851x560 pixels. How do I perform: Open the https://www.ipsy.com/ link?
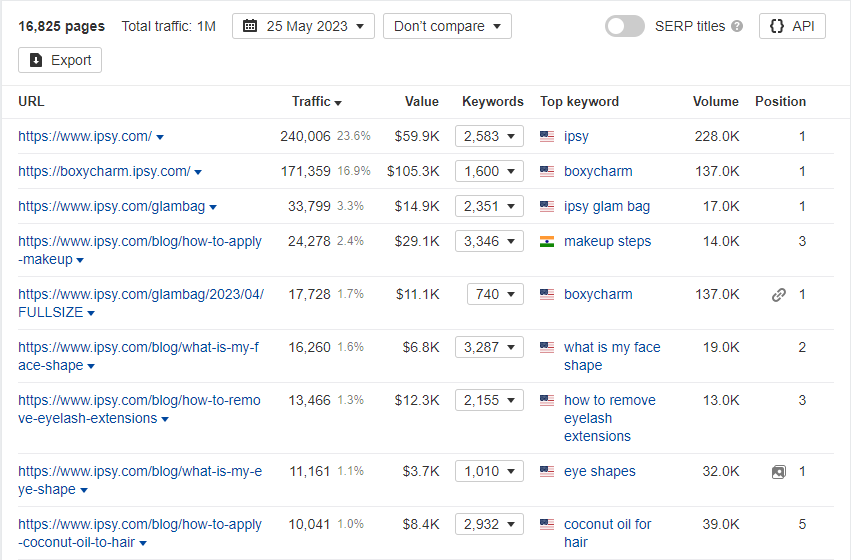click(85, 136)
